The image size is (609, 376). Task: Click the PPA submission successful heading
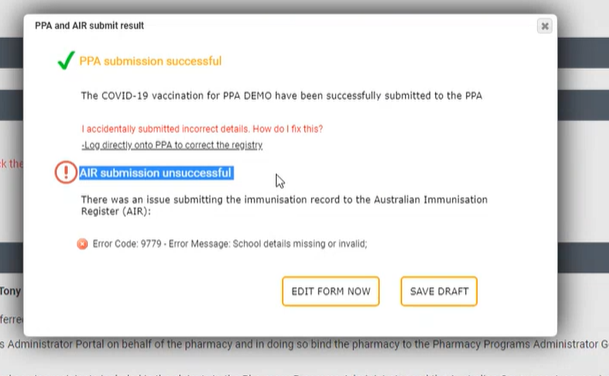click(150, 61)
